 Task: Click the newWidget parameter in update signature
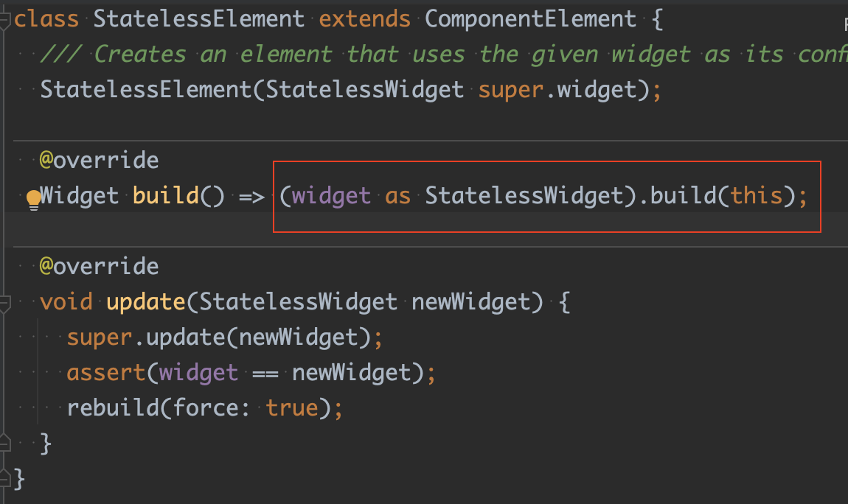(471, 302)
